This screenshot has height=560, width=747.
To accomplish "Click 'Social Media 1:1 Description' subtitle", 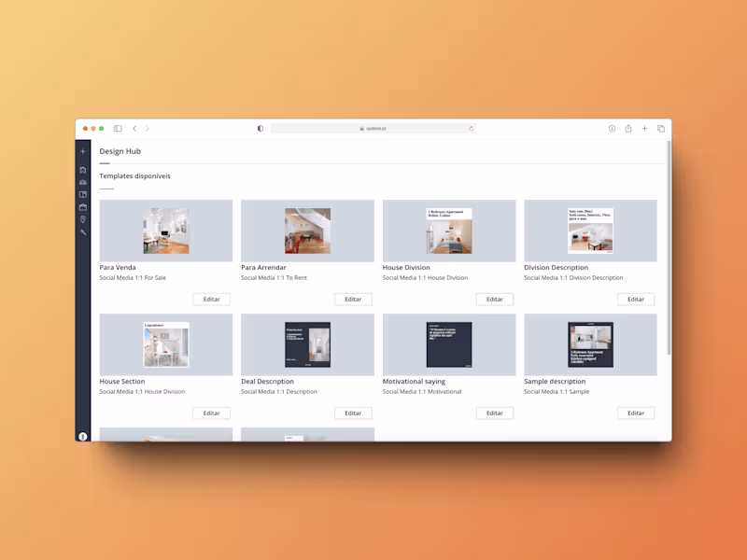I will tap(279, 391).
